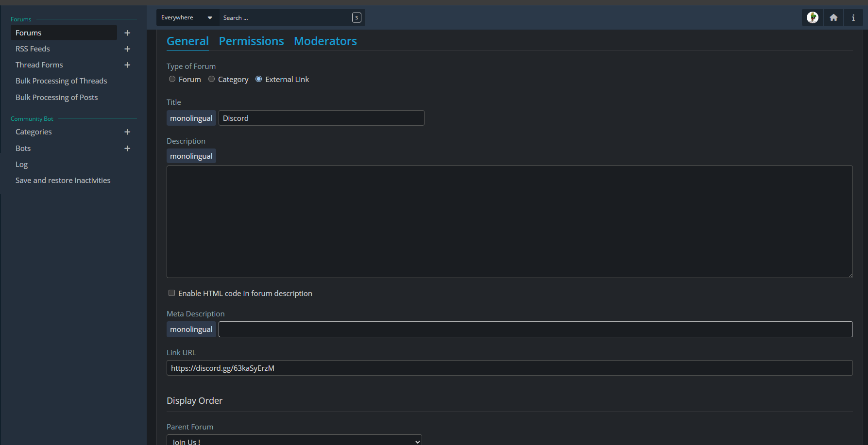The image size is (868, 445).
Task: Click the plus icon next to Bots
Action: [x=127, y=148]
